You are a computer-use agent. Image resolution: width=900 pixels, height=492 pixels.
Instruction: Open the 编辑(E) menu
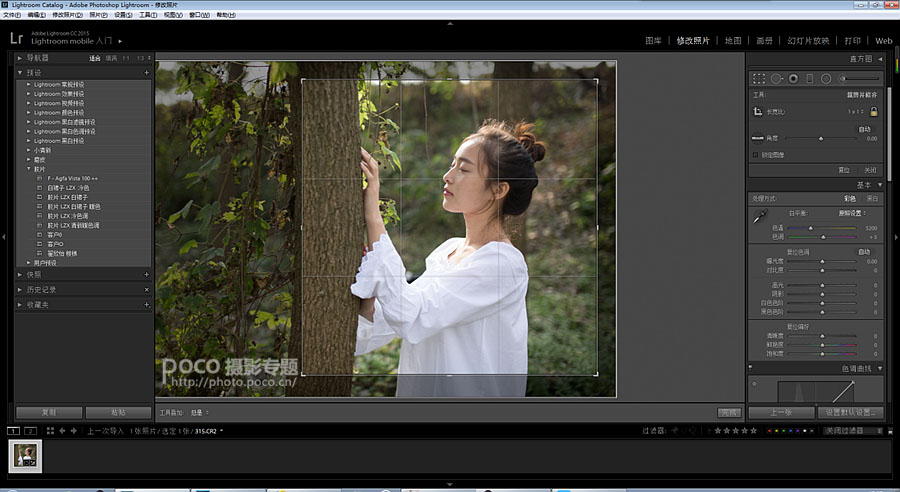36,15
